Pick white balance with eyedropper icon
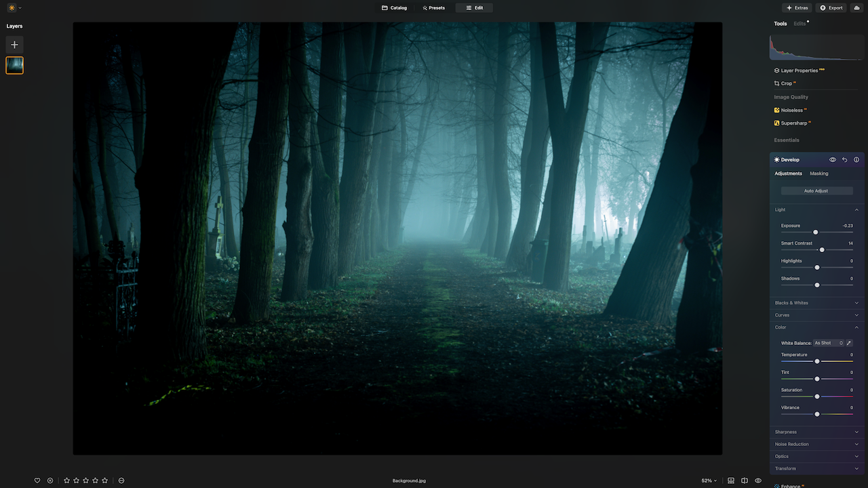Screen dimensions: 868x488 [849, 343]
